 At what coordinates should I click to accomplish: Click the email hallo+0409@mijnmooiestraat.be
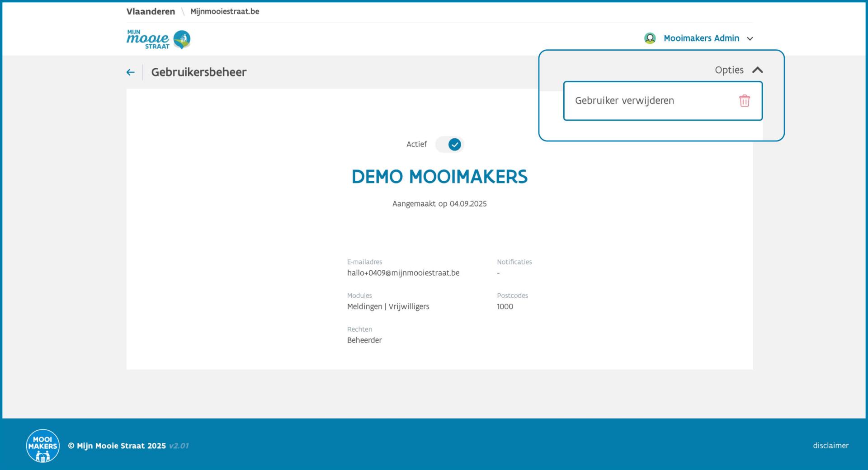pyautogui.click(x=403, y=273)
